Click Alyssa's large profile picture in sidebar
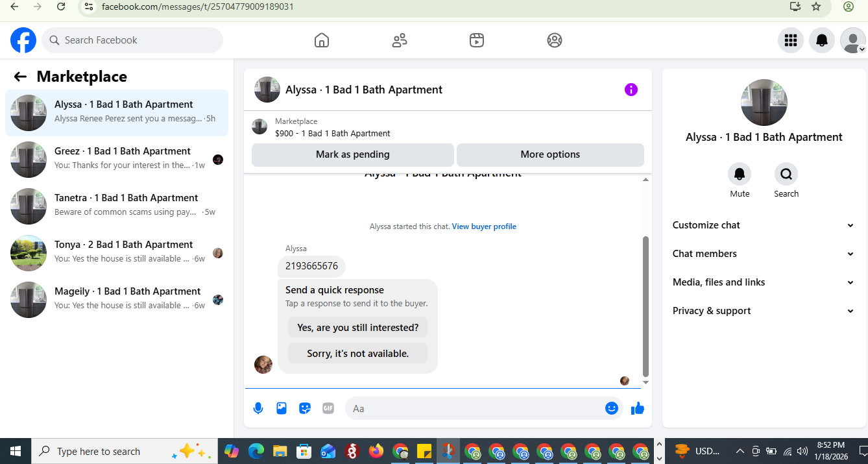Screen dimensions: 868x464 [x=764, y=103]
